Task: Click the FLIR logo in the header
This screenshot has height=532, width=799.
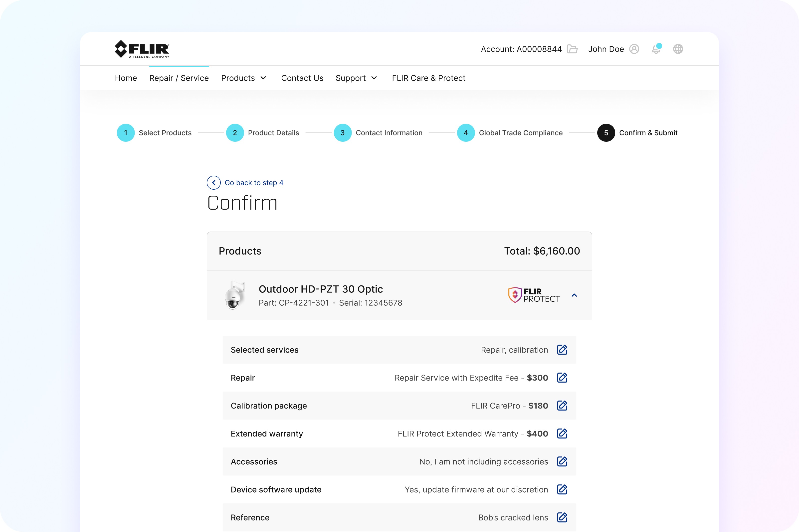Action: point(142,49)
